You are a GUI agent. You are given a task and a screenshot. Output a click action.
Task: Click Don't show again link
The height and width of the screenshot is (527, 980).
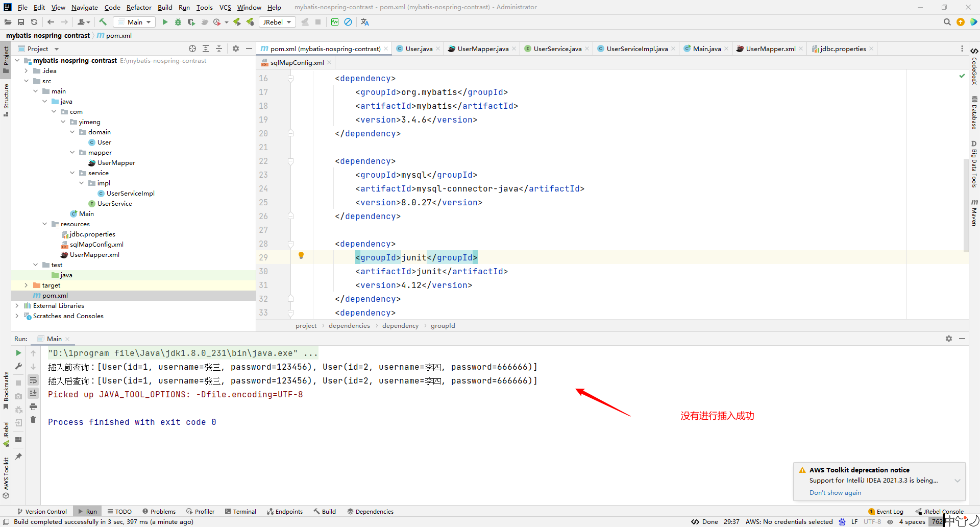click(x=835, y=493)
